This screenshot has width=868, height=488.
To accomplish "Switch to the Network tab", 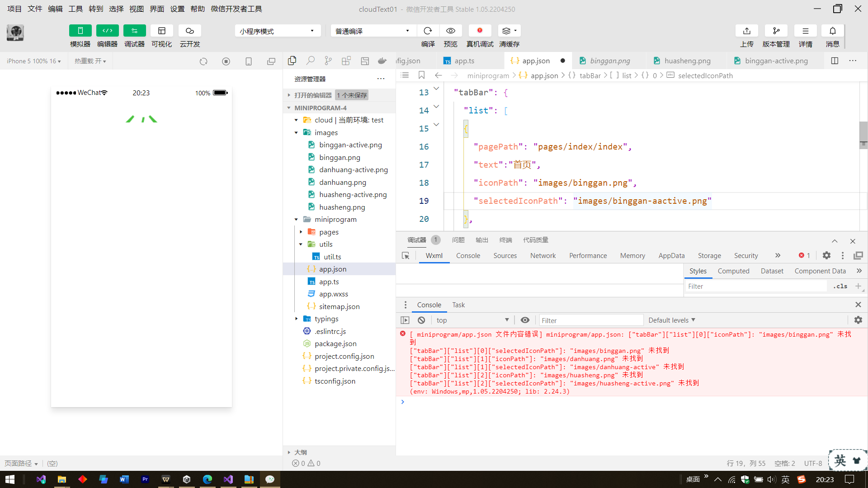I will 542,256.
